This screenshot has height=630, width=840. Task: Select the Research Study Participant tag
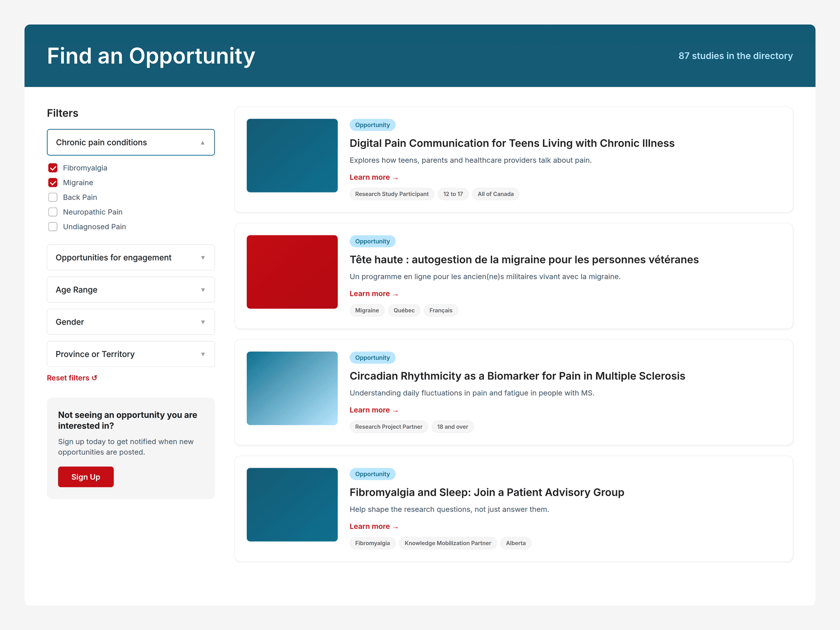392,194
